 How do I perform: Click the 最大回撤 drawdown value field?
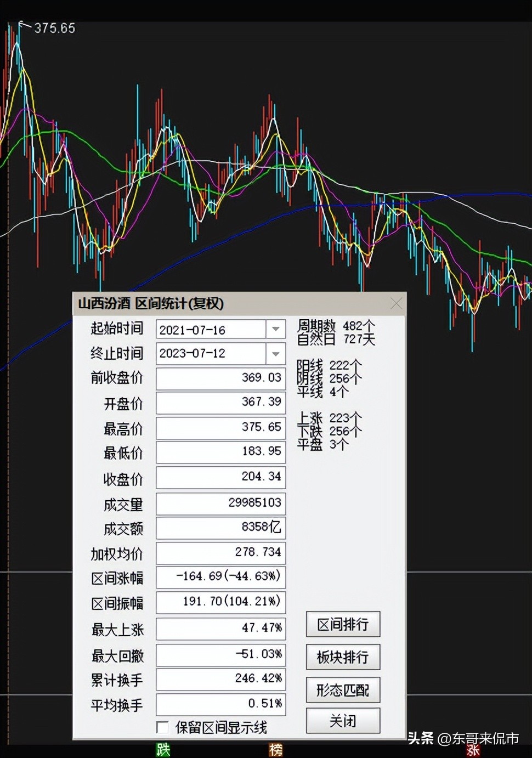pyautogui.click(x=220, y=655)
